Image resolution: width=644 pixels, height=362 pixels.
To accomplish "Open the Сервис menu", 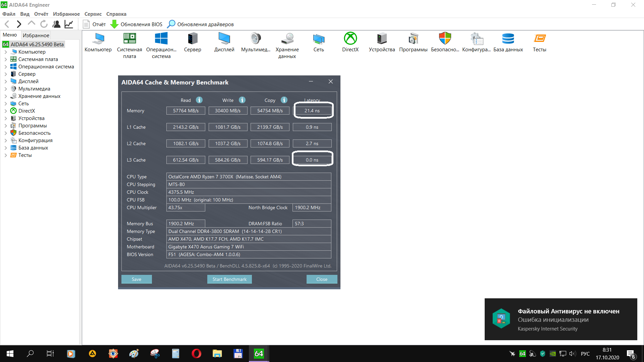I will (x=93, y=14).
